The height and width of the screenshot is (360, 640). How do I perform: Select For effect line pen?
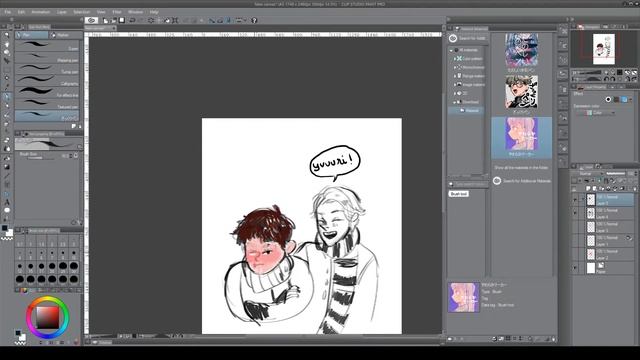[47, 92]
